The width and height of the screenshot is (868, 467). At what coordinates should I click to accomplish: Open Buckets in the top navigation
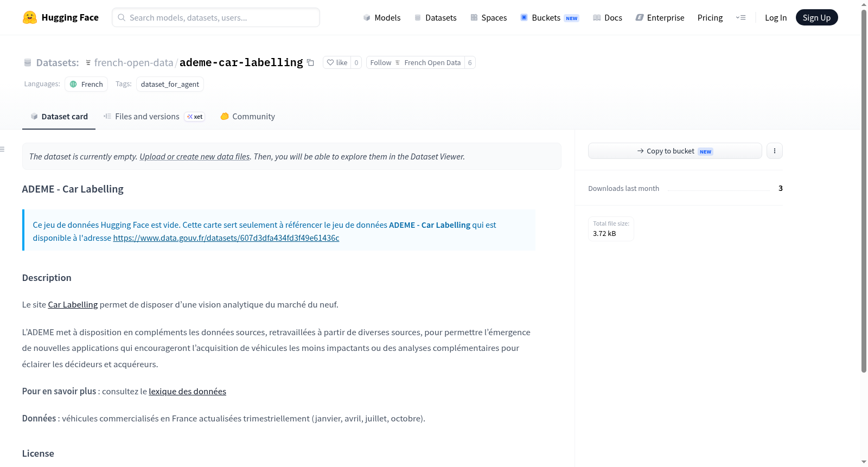click(x=550, y=17)
